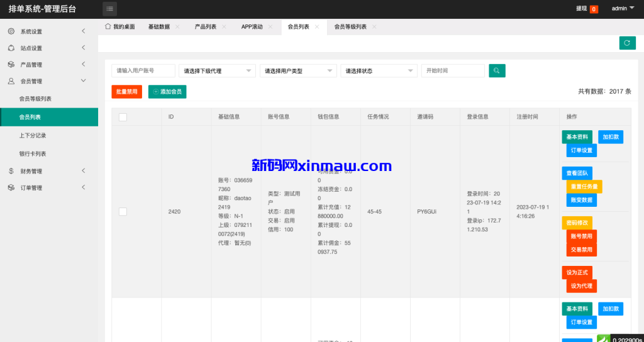Open 会员等级列表 in the sidebar
Screen dimensions: 644x342
pyautogui.click(x=49, y=99)
